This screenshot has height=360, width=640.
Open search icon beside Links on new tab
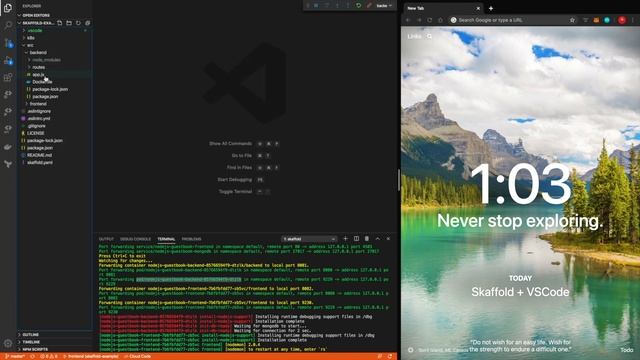[429, 36]
